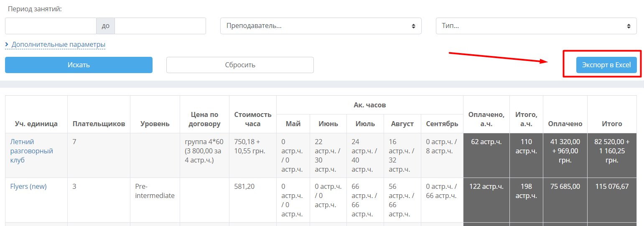Image resolution: width=644 pixels, height=226 pixels.
Task: Click the 56 астр.ч. / 66 астр.ч. cell
Action: [402, 200]
